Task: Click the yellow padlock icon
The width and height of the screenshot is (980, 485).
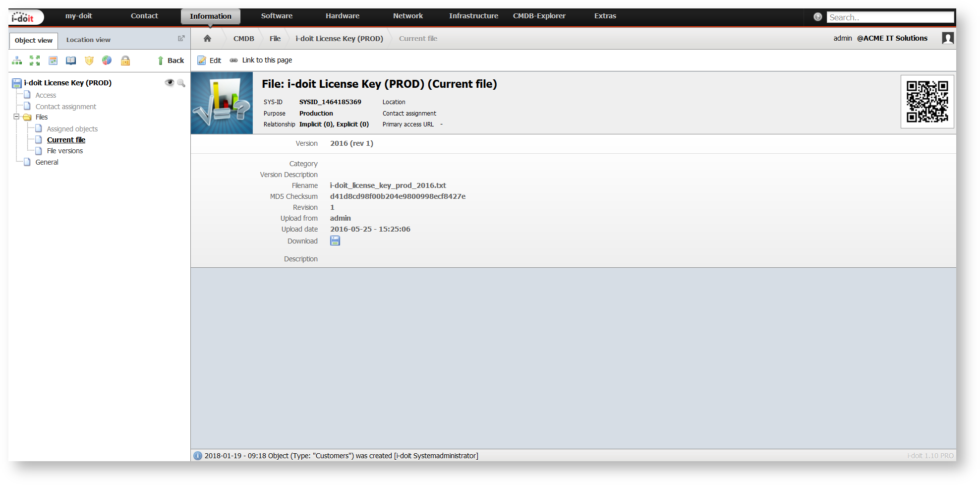Action: click(125, 61)
